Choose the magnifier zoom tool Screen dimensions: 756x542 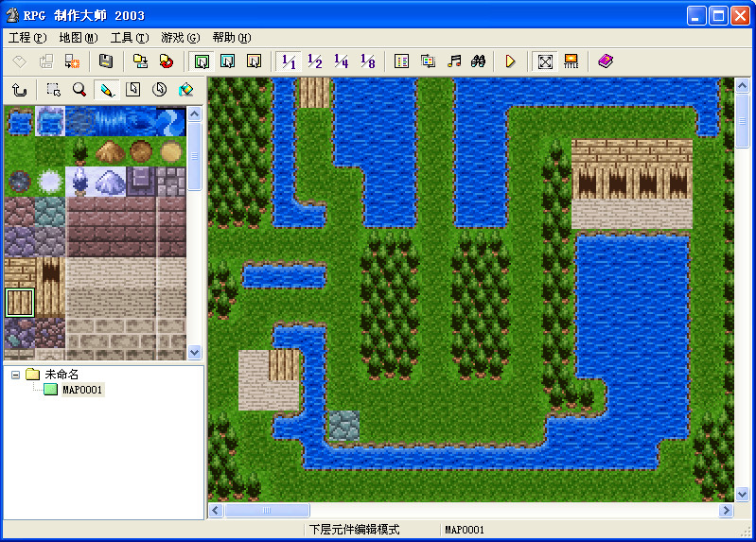tap(79, 90)
